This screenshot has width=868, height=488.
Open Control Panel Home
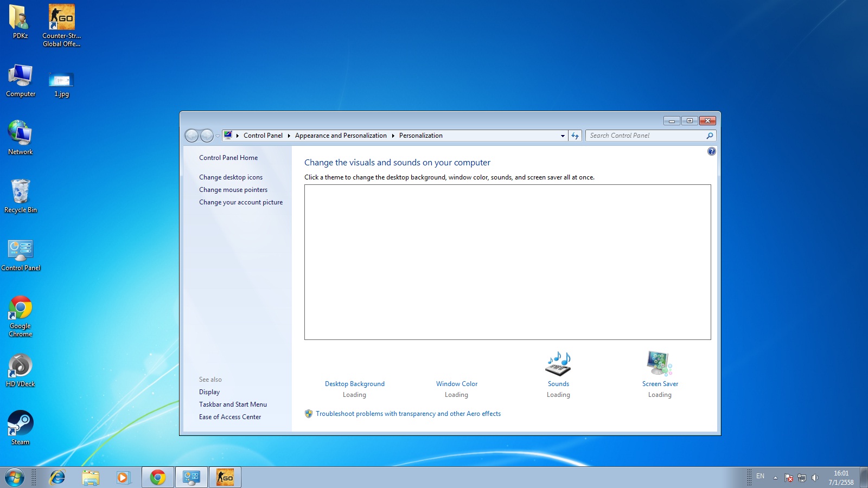(228, 158)
